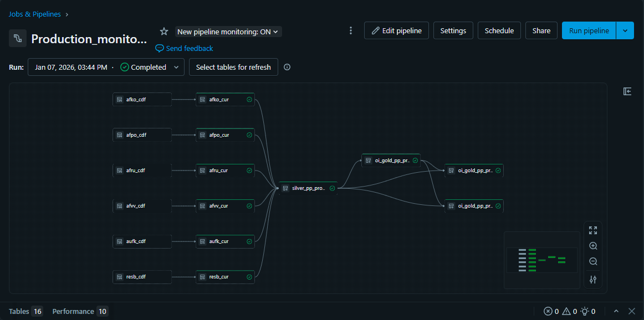Zoom in on the pipeline graph
644x320 pixels.
tap(593, 246)
